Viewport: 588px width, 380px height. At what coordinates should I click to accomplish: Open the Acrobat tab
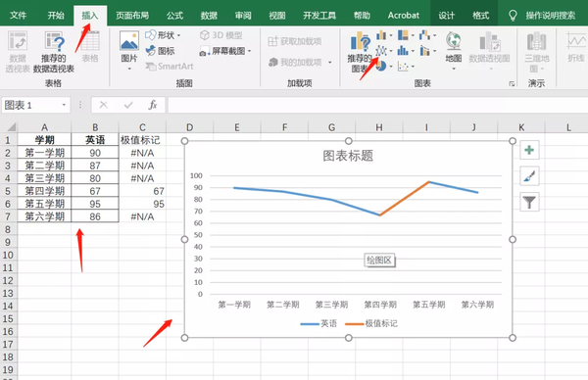403,16
